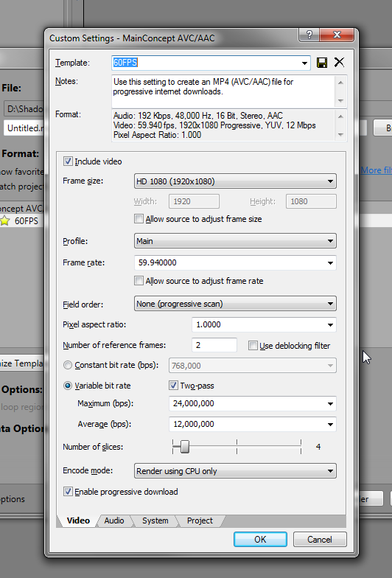Switch to the Project tab

click(200, 520)
